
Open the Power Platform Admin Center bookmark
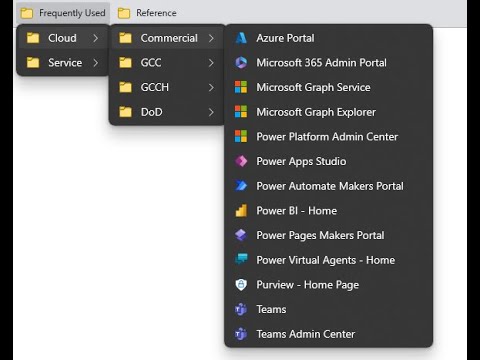[x=329, y=137]
